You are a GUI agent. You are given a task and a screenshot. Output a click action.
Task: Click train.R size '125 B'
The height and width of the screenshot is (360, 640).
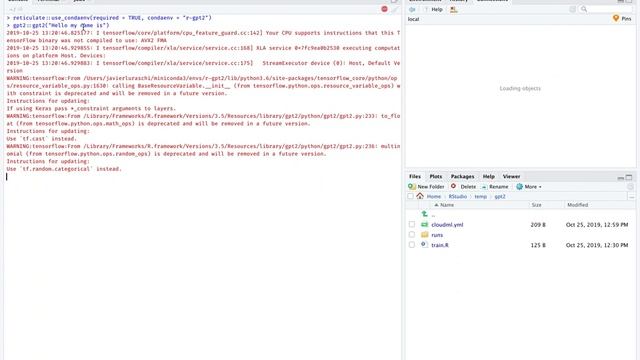[x=538, y=245]
